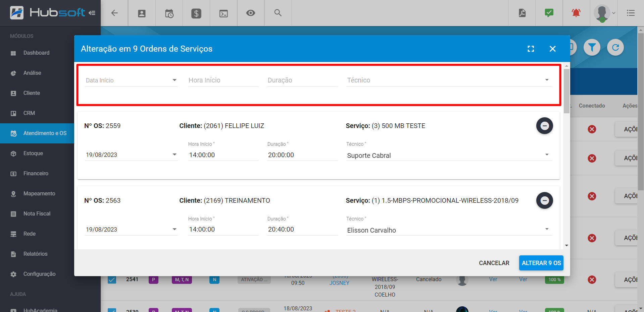644x312 pixels.
Task: Click the Hora Início field for OS 2559
Action: click(x=223, y=155)
